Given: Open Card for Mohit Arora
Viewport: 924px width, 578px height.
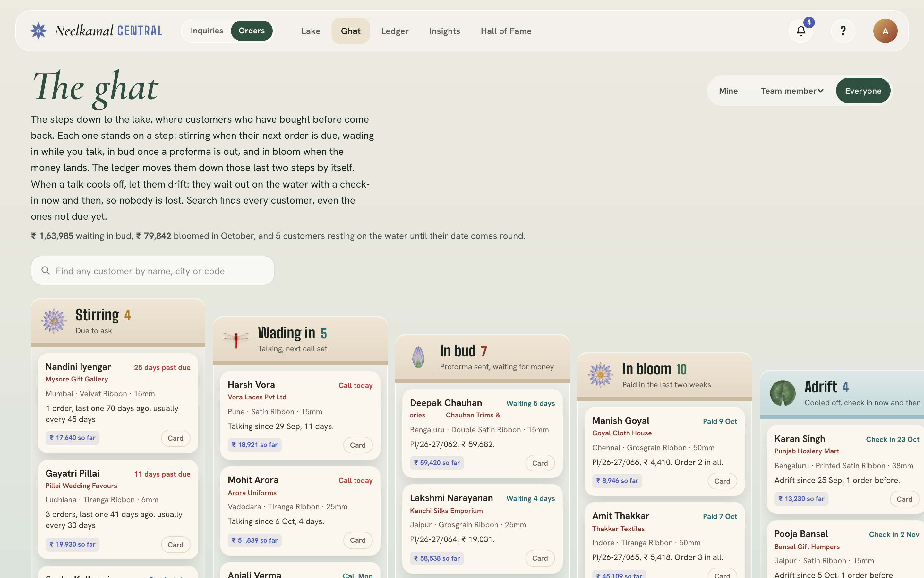Looking at the screenshot, I should (358, 540).
